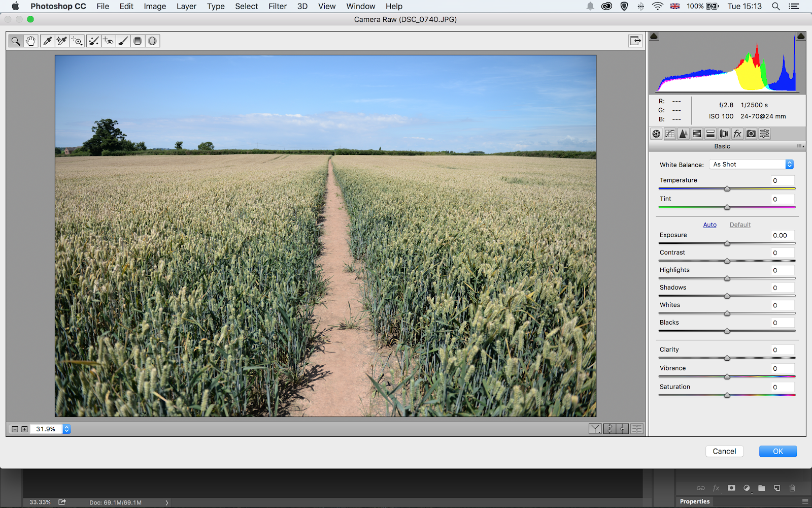Open the Properties panel menu
812x508 pixels.
(x=805, y=501)
